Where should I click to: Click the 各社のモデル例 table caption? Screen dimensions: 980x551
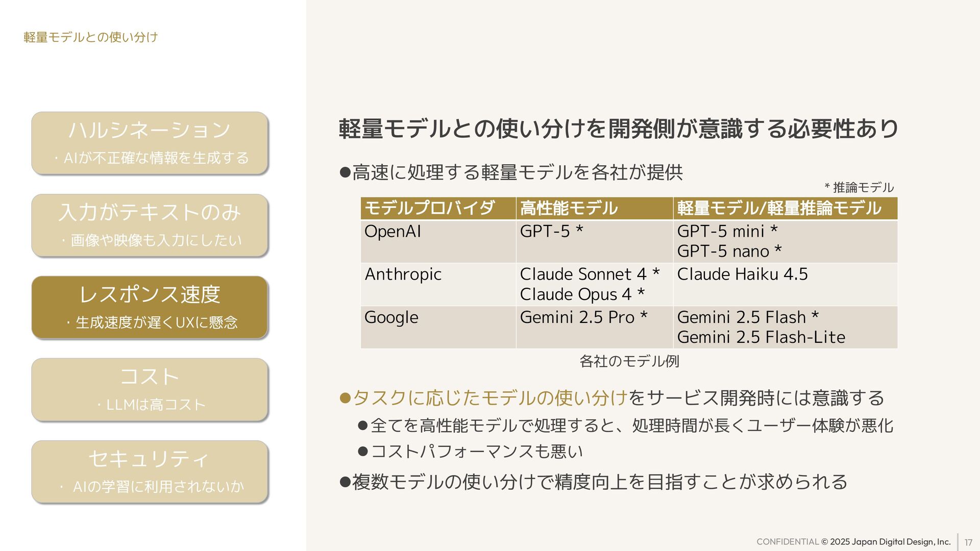point(629,361)
